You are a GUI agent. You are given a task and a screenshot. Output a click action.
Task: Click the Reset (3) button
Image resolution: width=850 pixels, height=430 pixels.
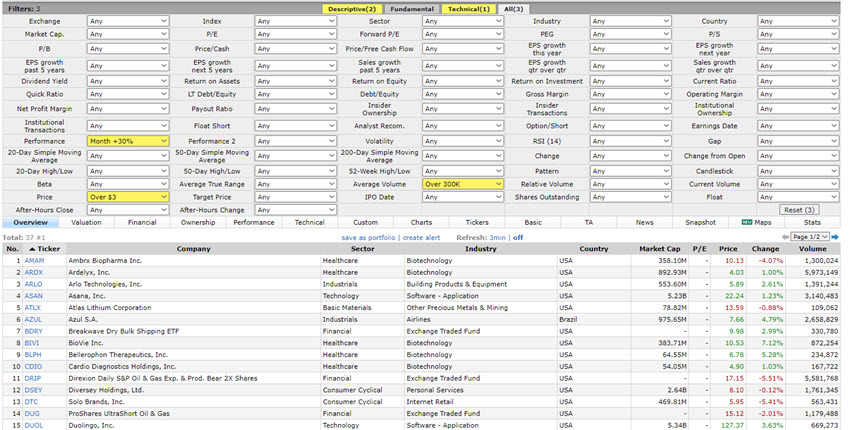coord(800,210)
